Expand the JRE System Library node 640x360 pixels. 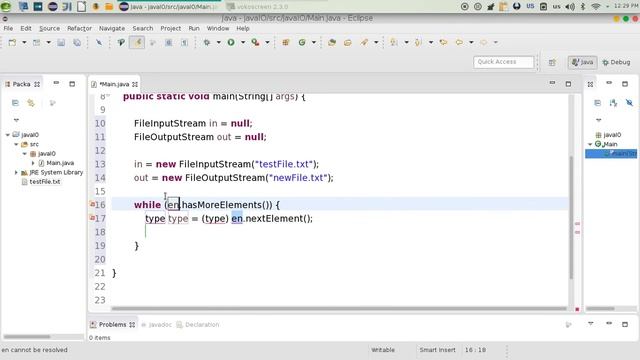coord(16,172)
